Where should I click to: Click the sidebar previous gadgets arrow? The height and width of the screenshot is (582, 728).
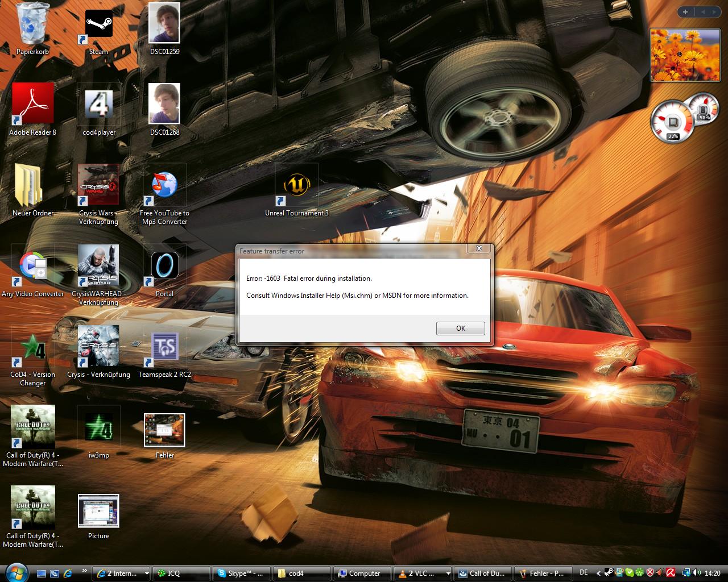click(702, 11)
